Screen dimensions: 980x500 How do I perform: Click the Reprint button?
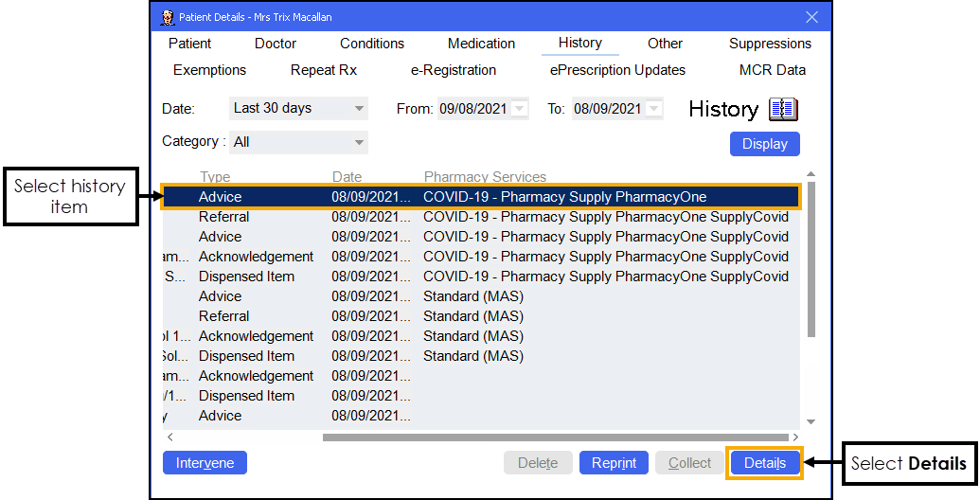[614, 463]
